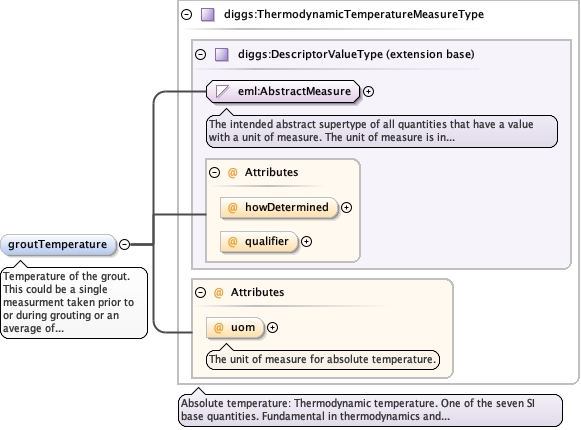Click the @ icon in the qualifier attribute
Viewport: 581px width, 430px height.
pyautogui.click(x=232, y=242)
